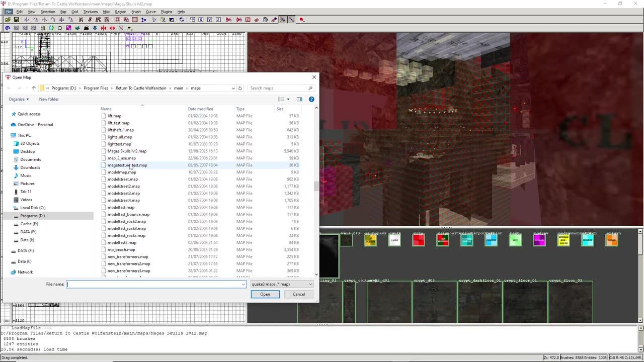644x362 pixels.
Task: Click the x-axis Rotate toolbar icon
Action: pos(36,20)
